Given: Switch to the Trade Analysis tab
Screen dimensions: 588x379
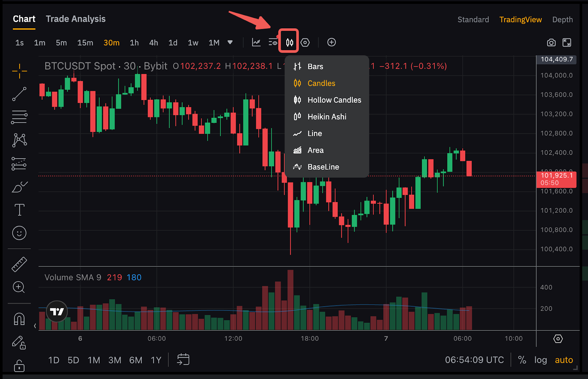Looking at the screenshot, I should [x=75, y=19].
